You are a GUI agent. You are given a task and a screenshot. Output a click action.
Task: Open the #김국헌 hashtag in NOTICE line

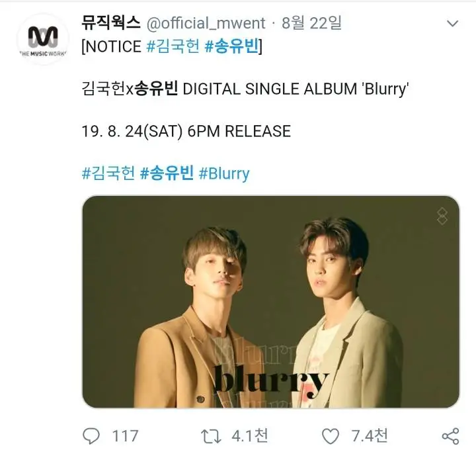tap(173, 46)
